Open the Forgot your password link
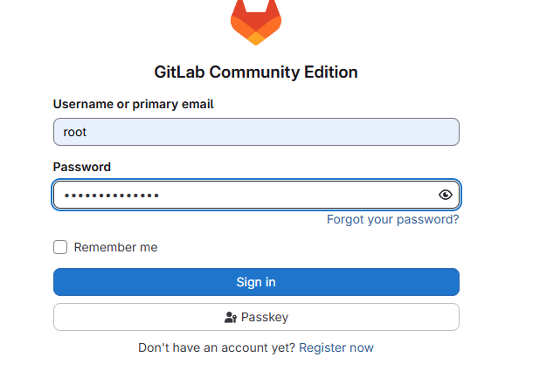Viewport: 533px width, 392px height. 392,219
